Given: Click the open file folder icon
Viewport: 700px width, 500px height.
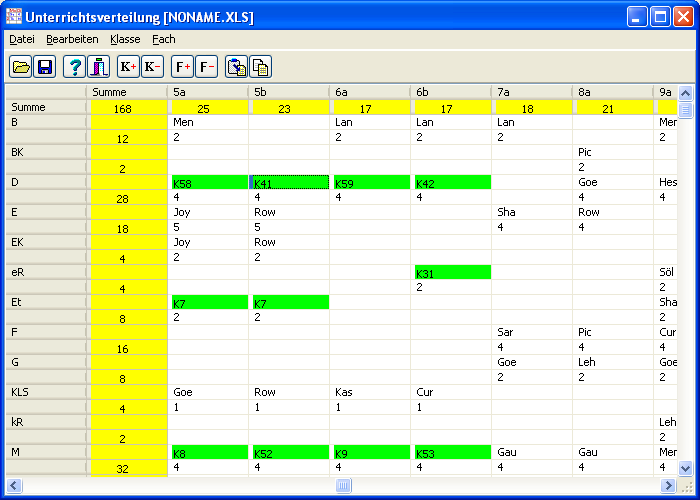Looking at the screenshot, I should [20, 67].
